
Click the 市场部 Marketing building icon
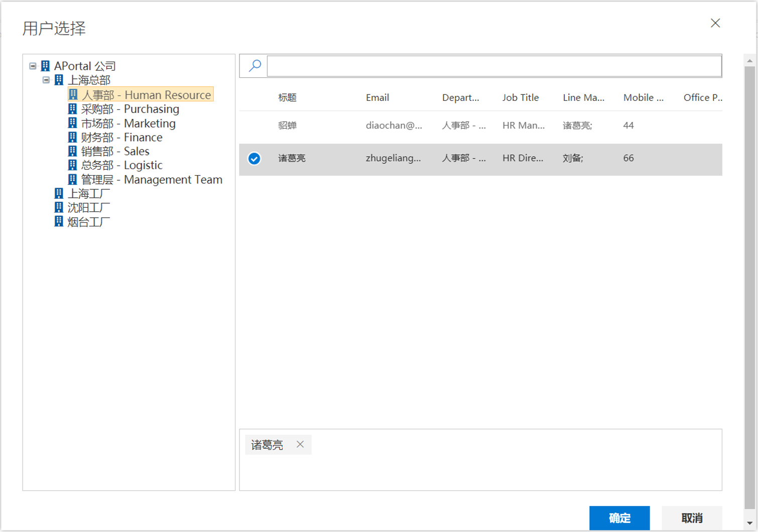coord(73,123)
